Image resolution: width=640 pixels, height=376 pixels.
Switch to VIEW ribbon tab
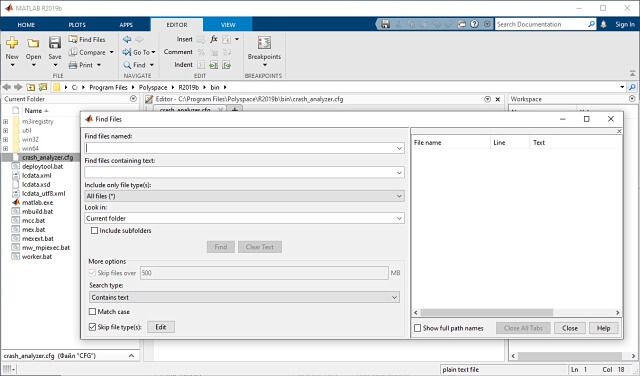228,25
